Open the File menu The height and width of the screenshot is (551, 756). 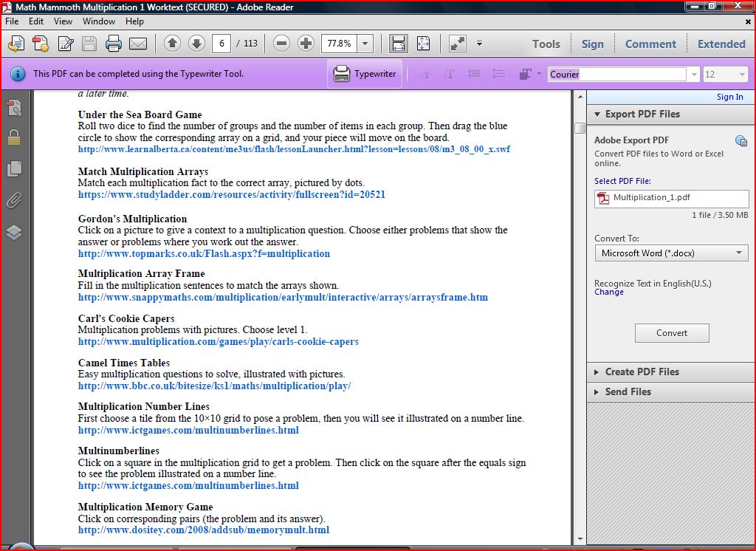point(12,21)
